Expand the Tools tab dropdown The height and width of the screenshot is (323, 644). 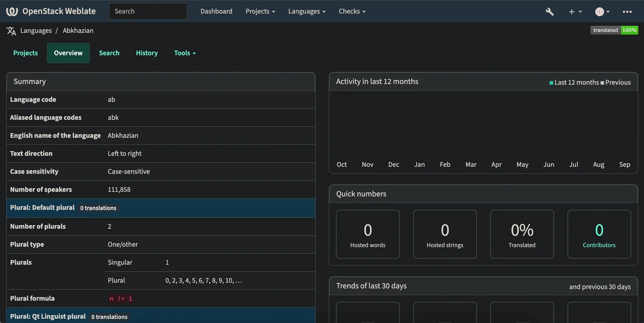click(185, 53)
